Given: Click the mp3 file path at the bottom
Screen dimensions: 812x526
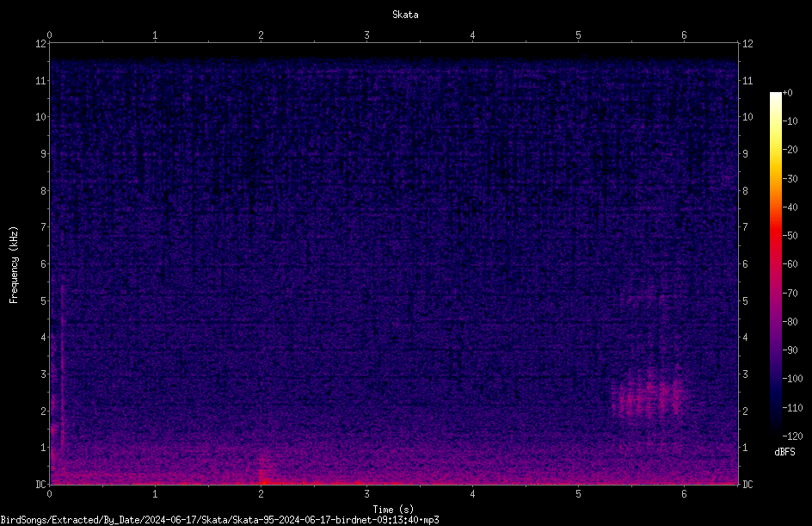Looking at the screenshot, I should click(x=219, y=520).
